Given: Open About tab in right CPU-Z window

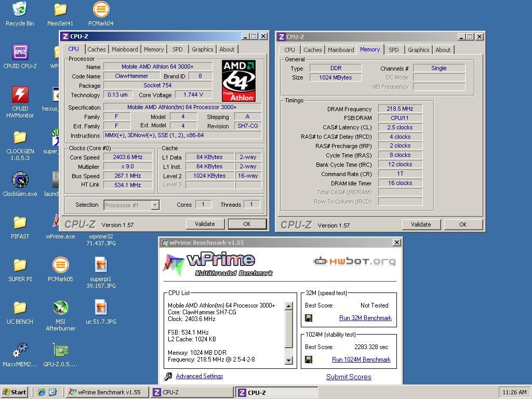Looking at the screenshot, I should [x=443, y=50].
